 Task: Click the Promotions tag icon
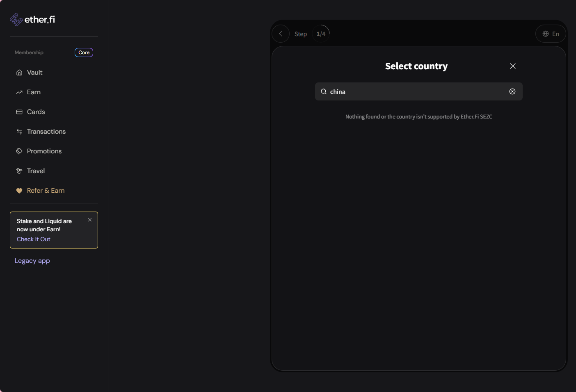[19, 151]
